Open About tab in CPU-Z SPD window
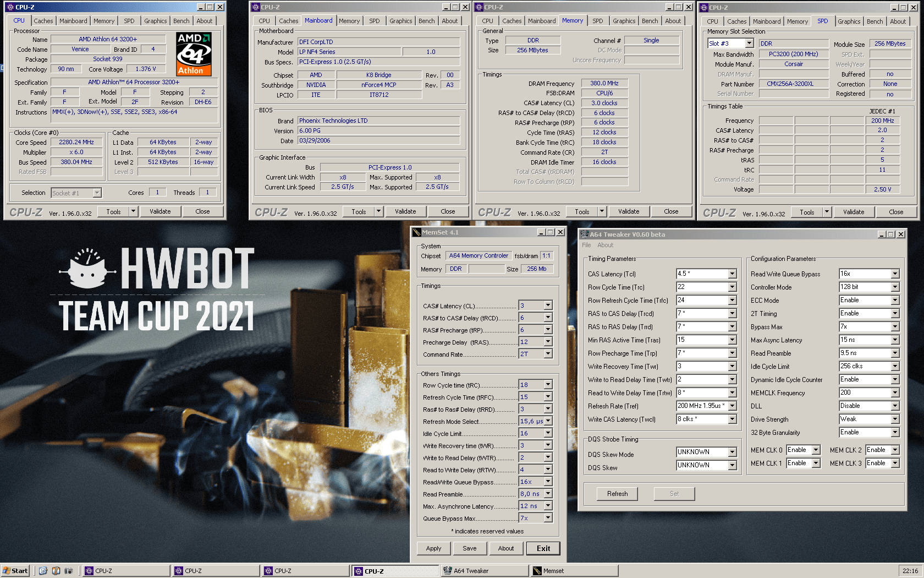924x578 pixels. 898,21
